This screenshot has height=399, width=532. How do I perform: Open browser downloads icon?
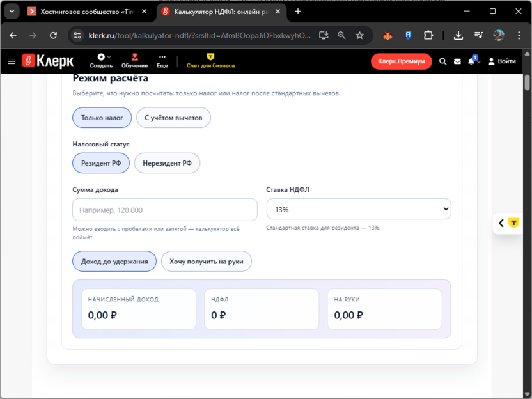tap(458, 35)
